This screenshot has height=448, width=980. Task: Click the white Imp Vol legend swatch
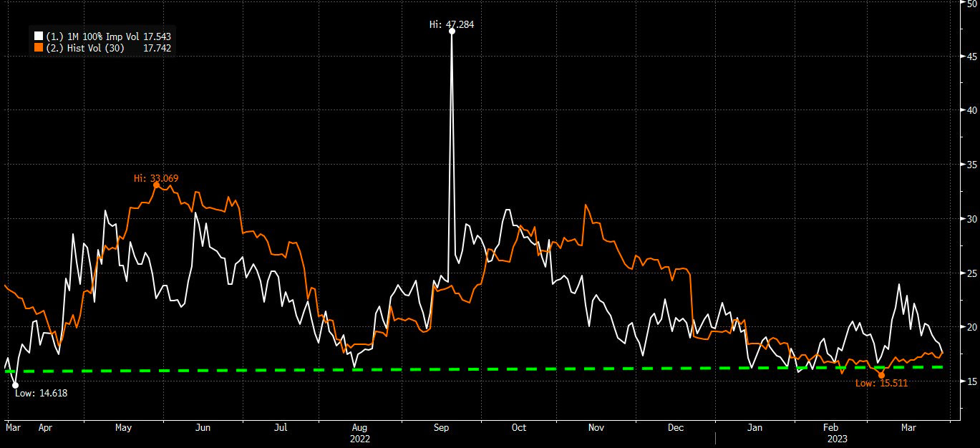click(x=38, y=36)
